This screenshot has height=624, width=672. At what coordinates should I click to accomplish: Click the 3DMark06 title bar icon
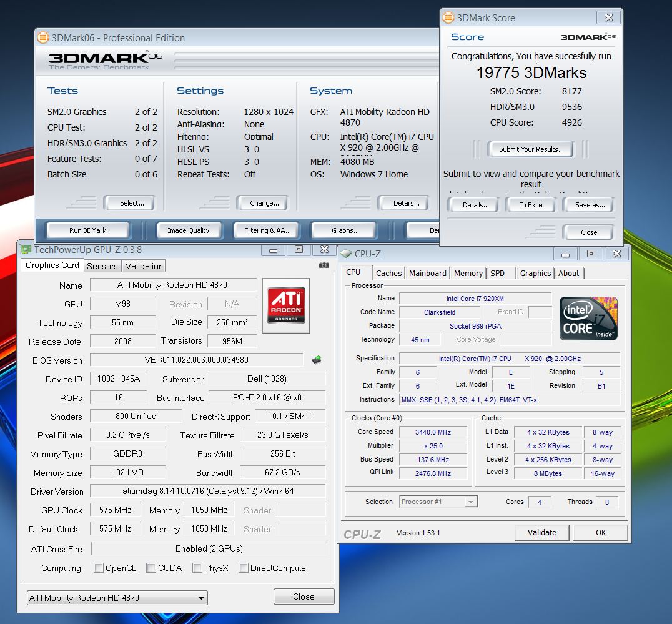[43, 37]
